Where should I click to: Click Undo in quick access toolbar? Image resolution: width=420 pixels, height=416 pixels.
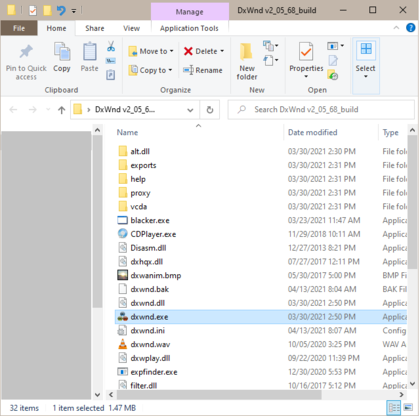point(61,11)
